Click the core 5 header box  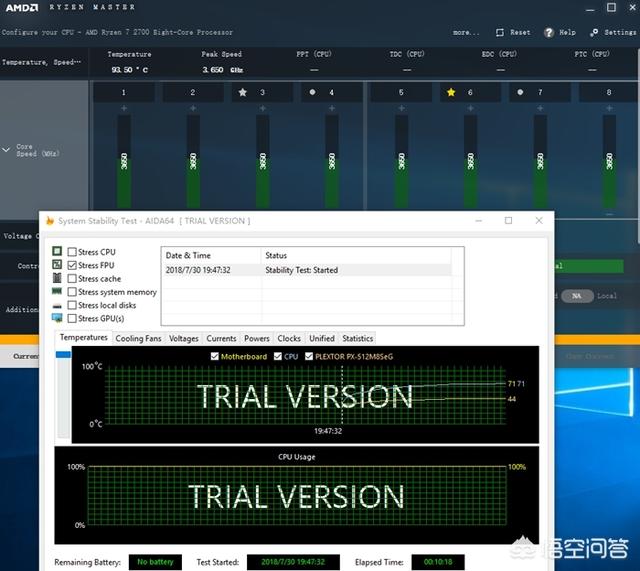(x=401, y=92)
